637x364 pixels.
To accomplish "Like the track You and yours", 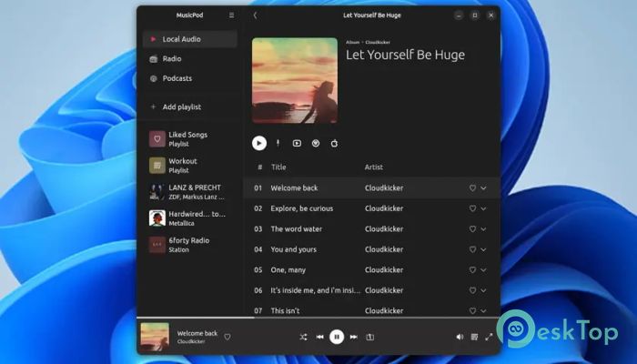I will coord(472,249).
